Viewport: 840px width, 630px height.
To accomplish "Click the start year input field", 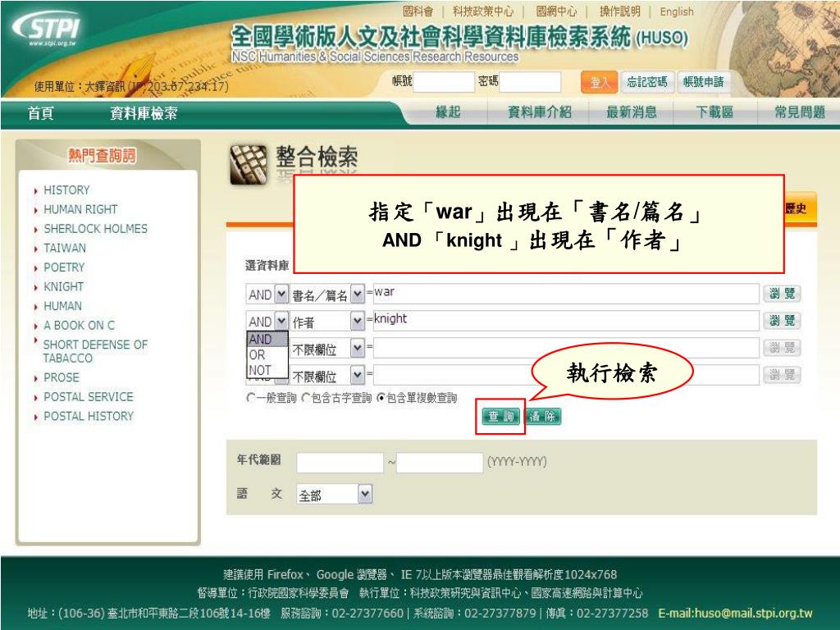I will 340,463.
